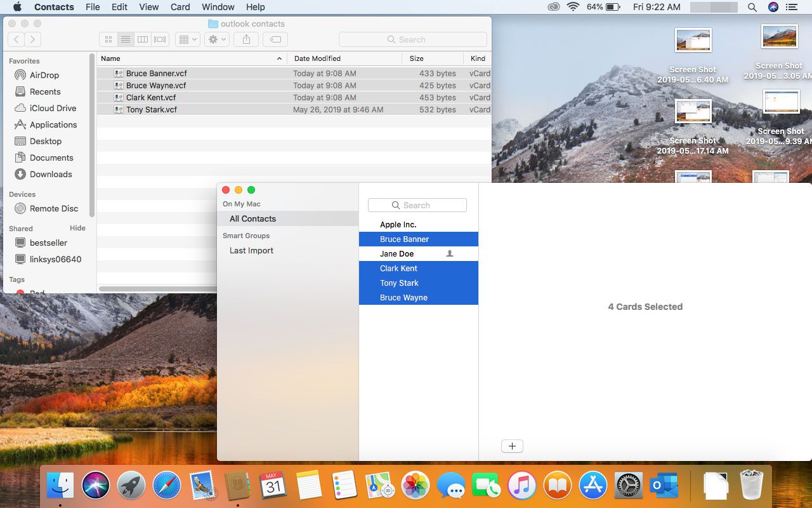Click the Finder edit tags button
The height and width of the screenshot is (508, 812).
pos(275,39)
